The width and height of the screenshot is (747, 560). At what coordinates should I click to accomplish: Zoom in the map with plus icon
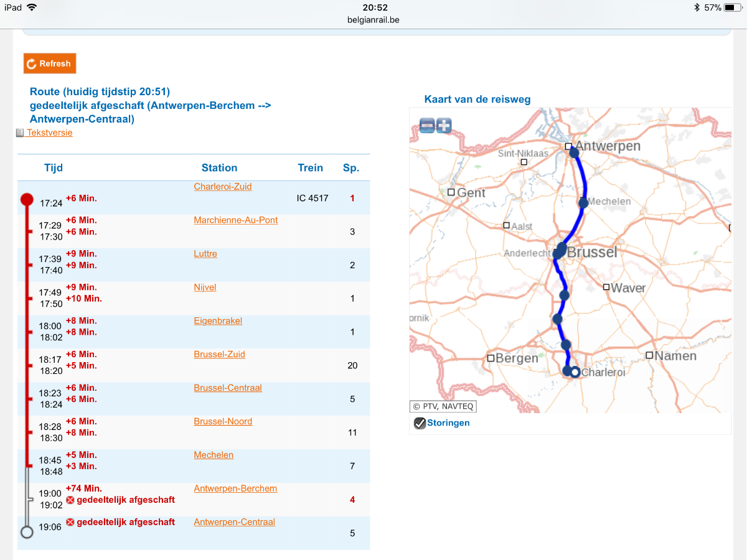pos(444,125)
